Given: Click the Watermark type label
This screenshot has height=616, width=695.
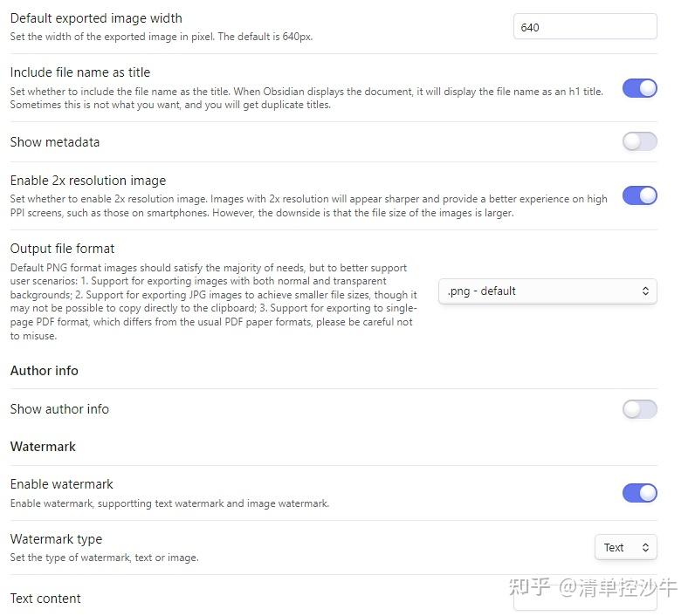Looking at the screenshot, I should click(56, 539).
